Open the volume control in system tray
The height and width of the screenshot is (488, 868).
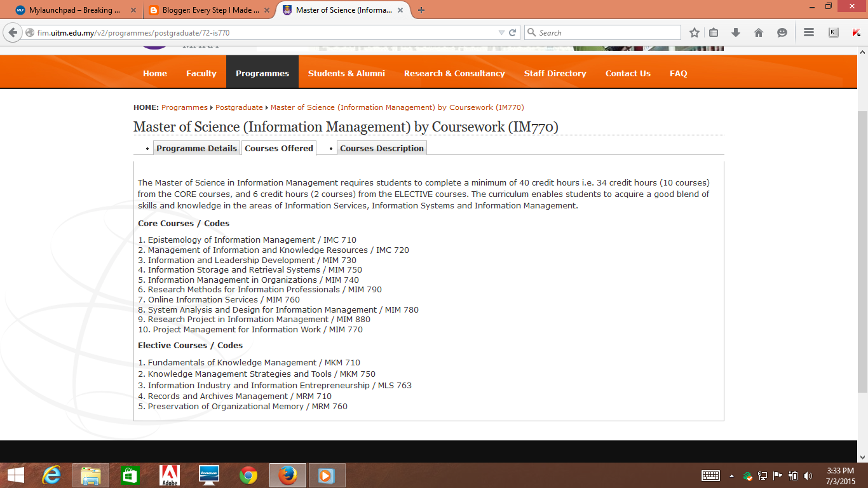click(808, 475)
